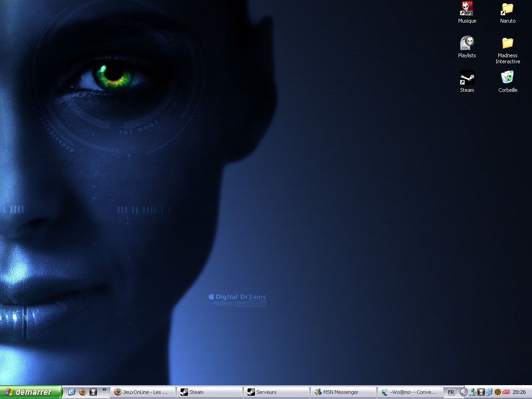Open the Corbeille recycle bin
The height and width of the screenshot is (399, 532).
click(508, 81)
